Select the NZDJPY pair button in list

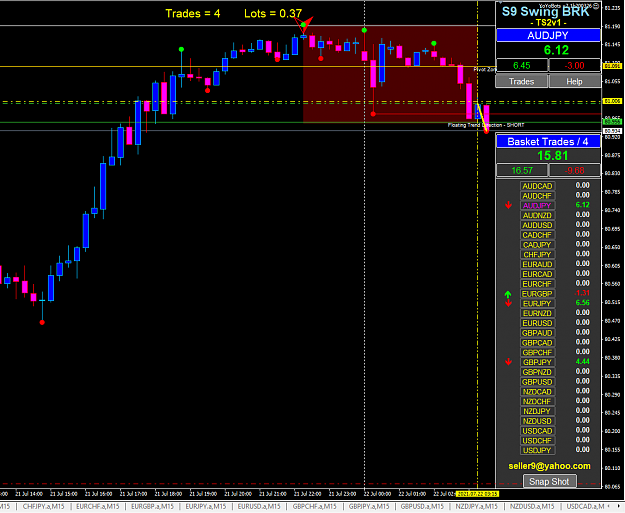[x=537, y=411]
